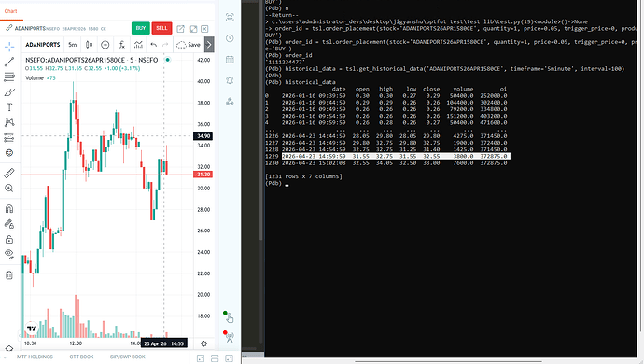Switch to the SIP/SWP BOOK tab
Screen dimensions: 644x364
tap(127, 357)
